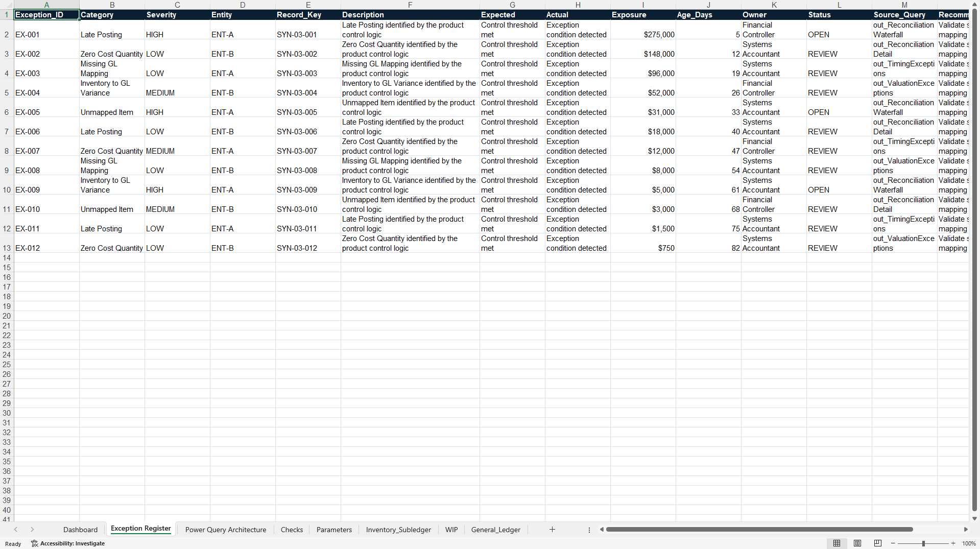Select column L header

[839, 5]
